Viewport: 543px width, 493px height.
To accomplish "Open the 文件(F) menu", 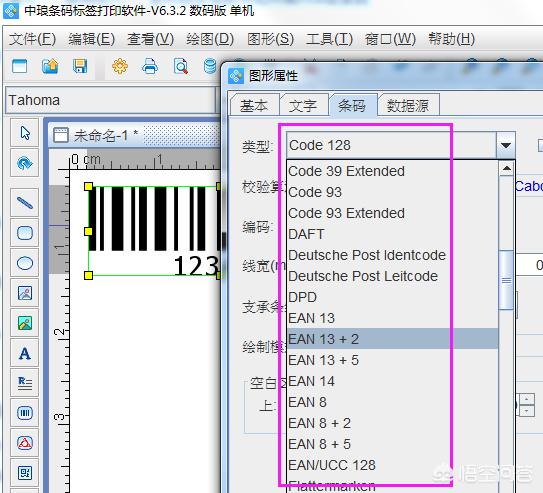I will 32,39.
